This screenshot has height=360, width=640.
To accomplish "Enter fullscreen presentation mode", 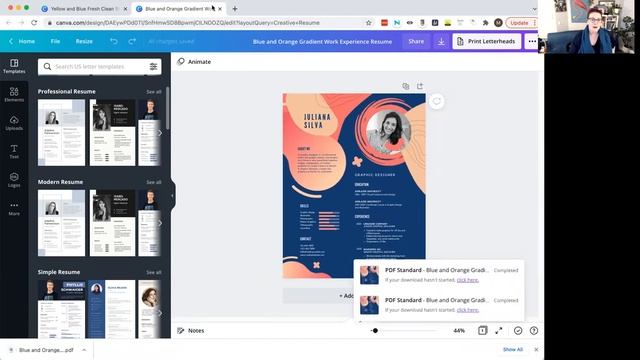I will (x=499, y=331).
